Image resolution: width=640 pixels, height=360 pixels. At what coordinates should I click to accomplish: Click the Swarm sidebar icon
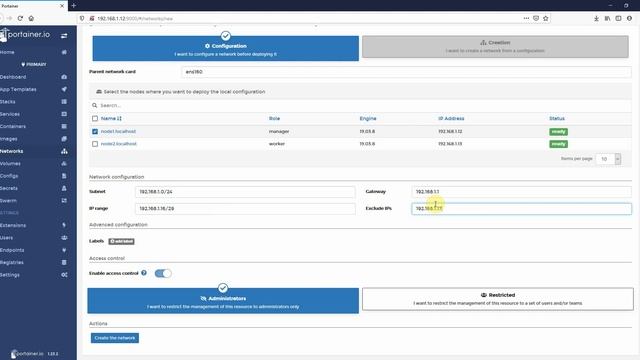64,200
